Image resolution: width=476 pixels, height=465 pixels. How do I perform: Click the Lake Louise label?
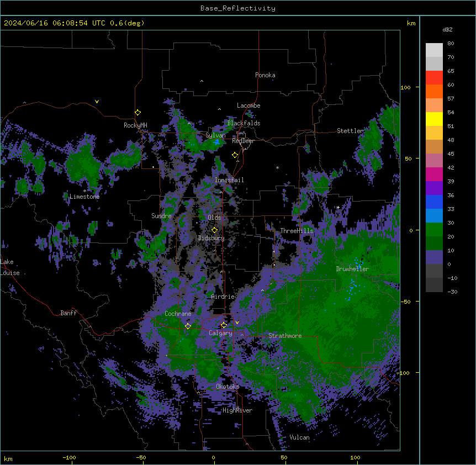10,267
